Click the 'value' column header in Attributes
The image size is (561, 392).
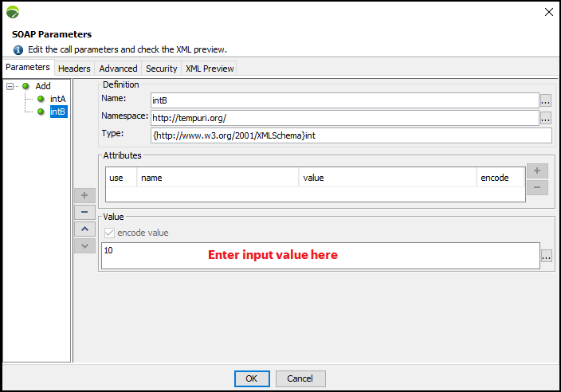pos(387,178)
